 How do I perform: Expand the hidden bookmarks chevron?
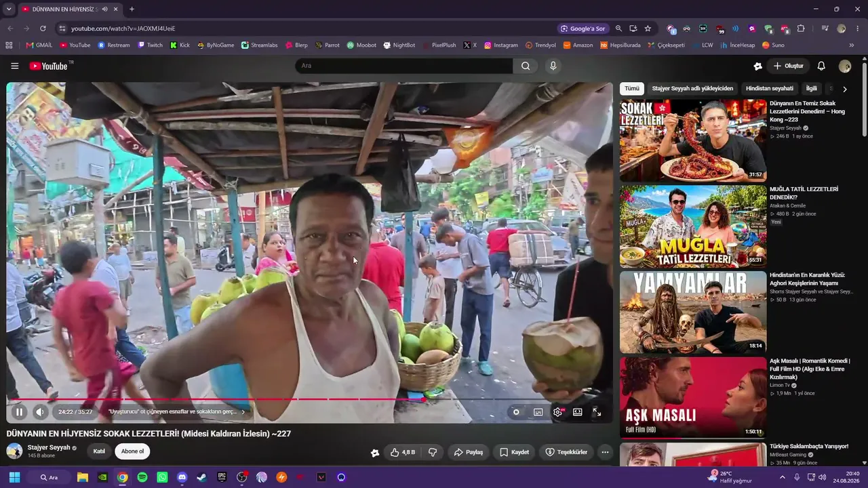click(852, 45)
